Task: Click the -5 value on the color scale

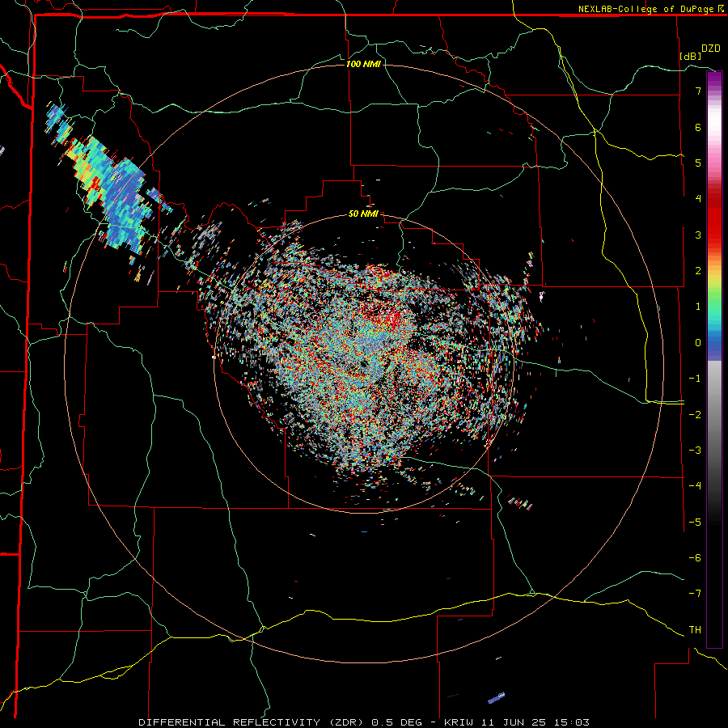Action: (695, 523)
